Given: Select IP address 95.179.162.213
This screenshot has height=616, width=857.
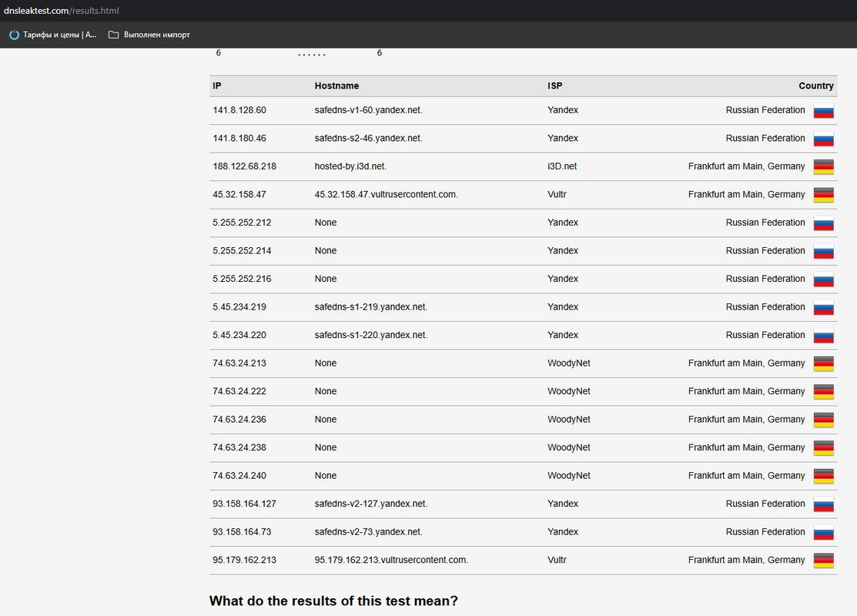Looking at the screenshot, I should click(x=244, y=561).
